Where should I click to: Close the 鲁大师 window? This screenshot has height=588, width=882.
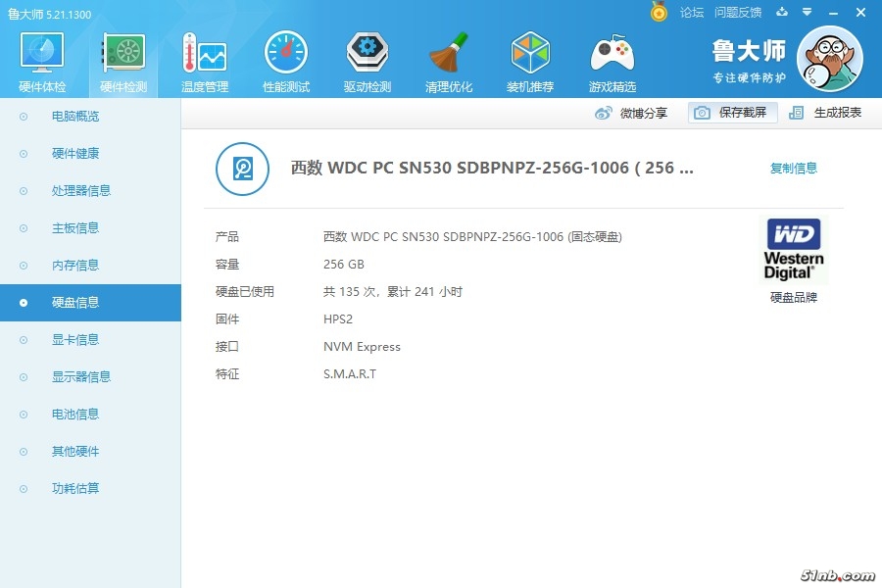pyautogui.click(x=860, y=13)
